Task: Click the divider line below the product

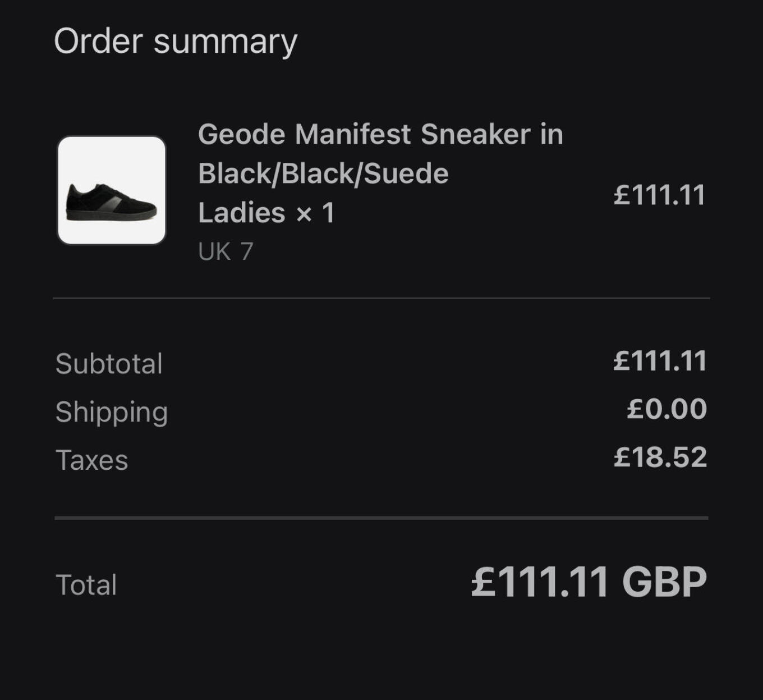Action: pos(381,298)
